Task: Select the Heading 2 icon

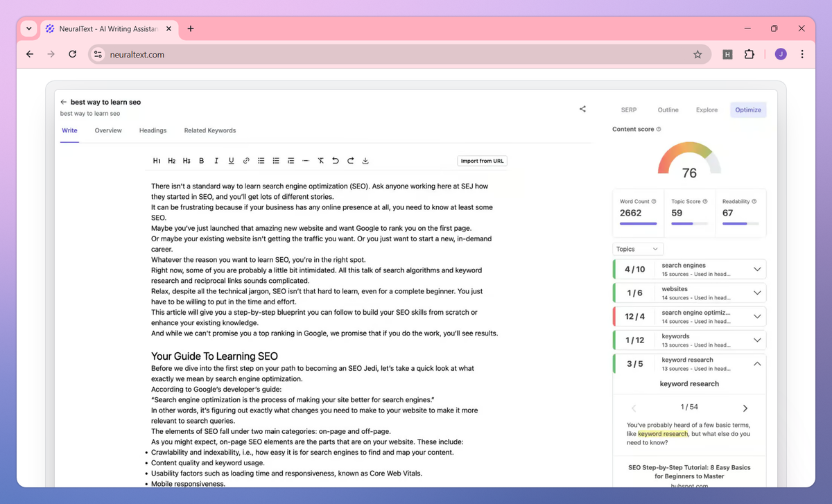Action: (171, 160)
